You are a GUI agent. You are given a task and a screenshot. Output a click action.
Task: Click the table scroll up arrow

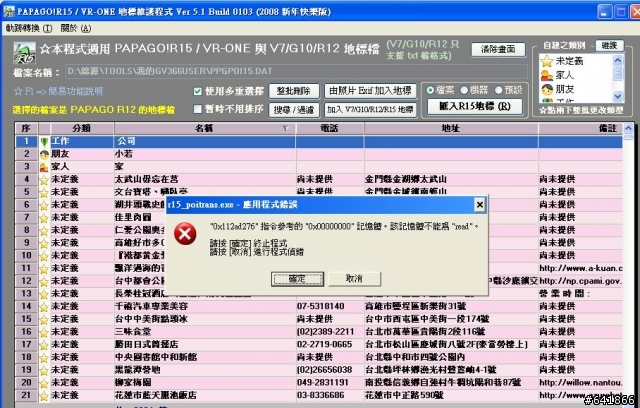629,128
